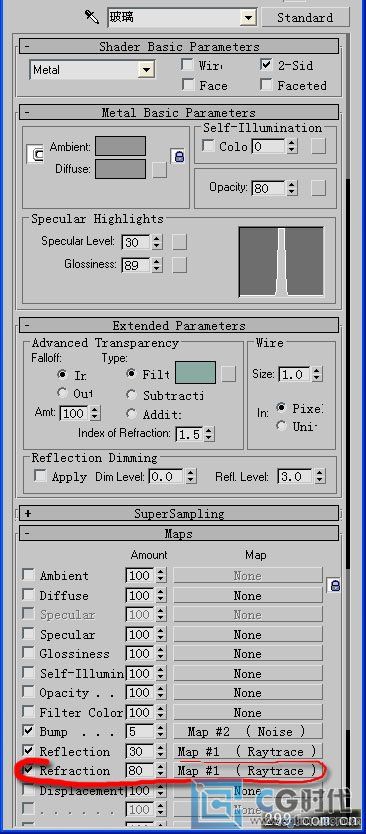Click the Specular Level value field
This screenshot has width=366, height=834.
(136, 242)
